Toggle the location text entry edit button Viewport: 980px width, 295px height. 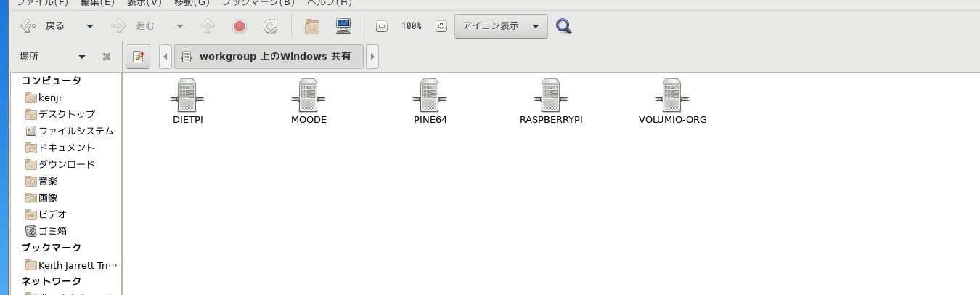(x=138, y=57)
